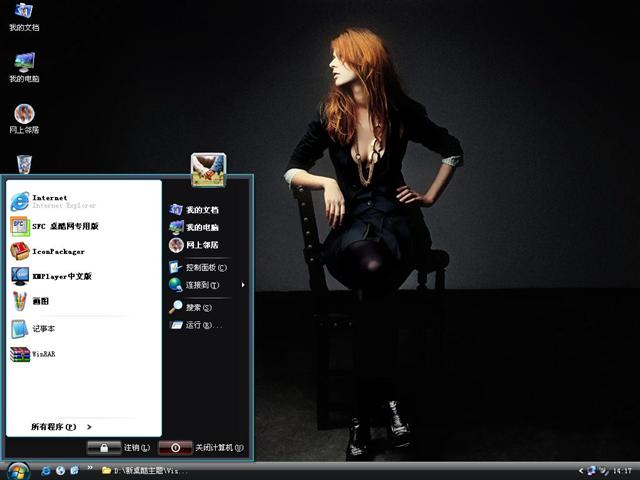Open 我的文档 in Start menu right pane
Screen dimensions: 640x480
(x=194, y=210)
